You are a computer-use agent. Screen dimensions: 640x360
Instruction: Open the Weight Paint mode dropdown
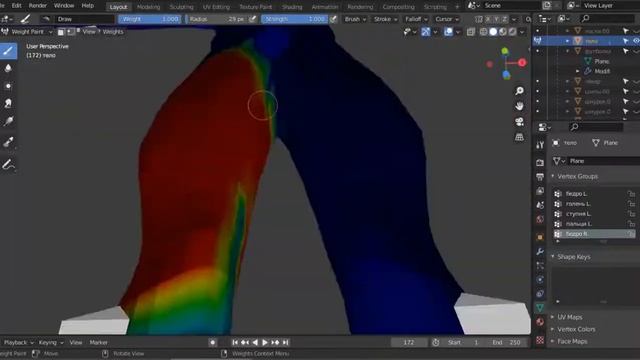pyautogui.click(x=27, y=32)
